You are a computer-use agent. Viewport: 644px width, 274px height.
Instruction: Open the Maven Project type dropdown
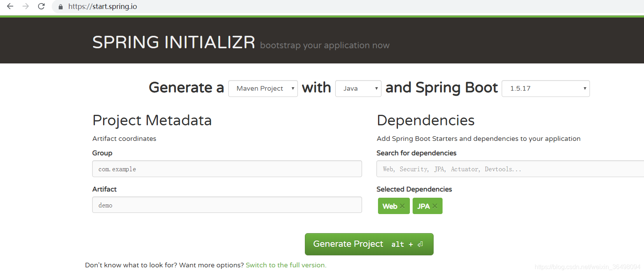pyautogui.click(x=263, y=88)
